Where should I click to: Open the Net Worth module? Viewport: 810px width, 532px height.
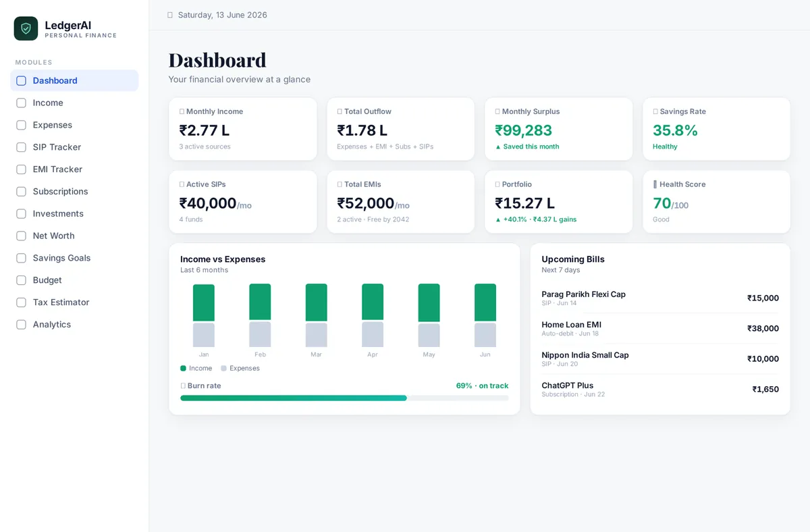pos(74,236)
